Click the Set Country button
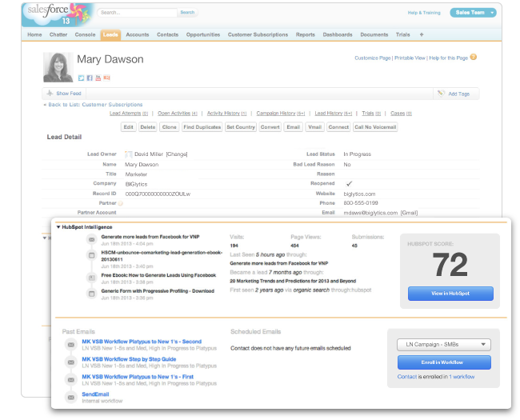 (241, 127)
